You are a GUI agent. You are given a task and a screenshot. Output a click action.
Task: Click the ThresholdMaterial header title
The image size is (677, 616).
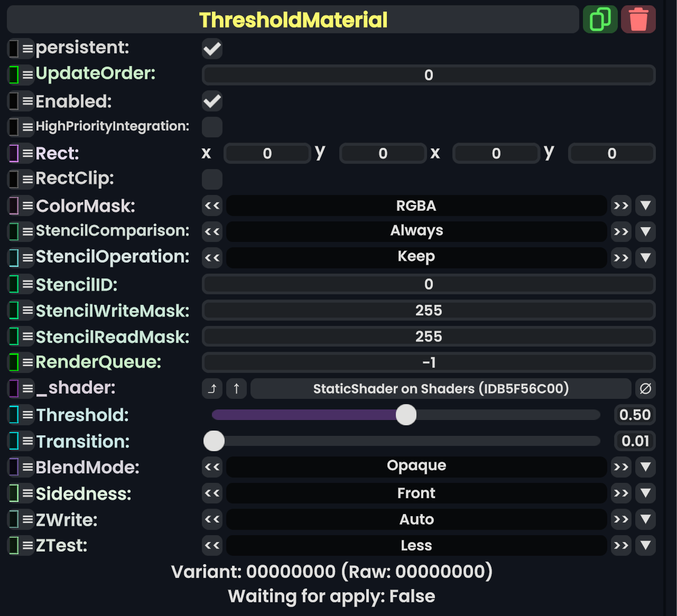(x=293, y=20)
